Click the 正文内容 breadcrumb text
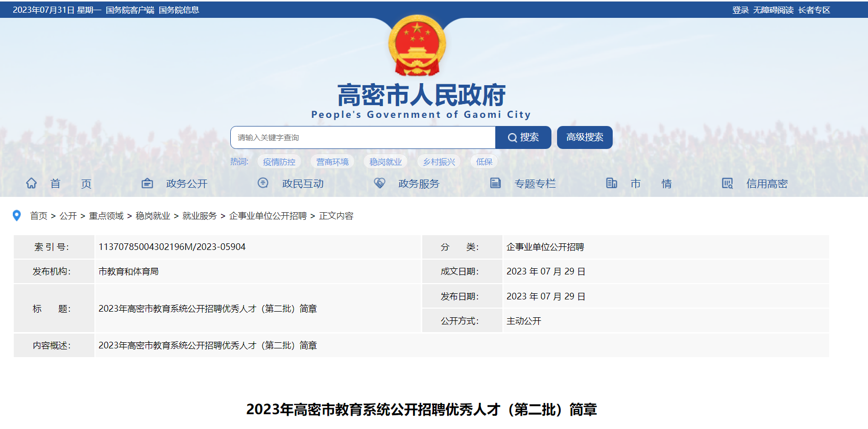The width and height of the screenshot is (868, 429). pyautogui.click(x=336, y=216)
